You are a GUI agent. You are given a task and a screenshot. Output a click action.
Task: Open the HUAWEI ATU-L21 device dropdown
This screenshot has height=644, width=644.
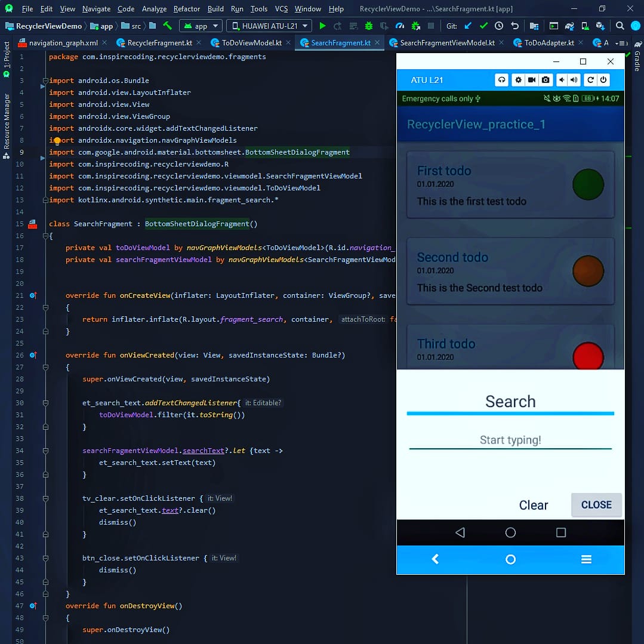click(269, 26)
